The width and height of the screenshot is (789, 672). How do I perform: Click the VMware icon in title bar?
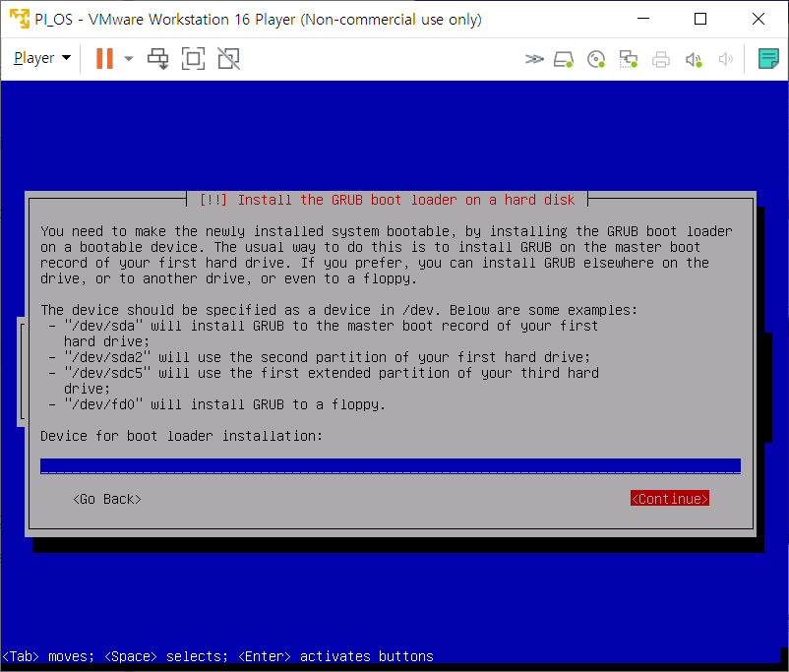pyautogui.click(x=19, y=19)
